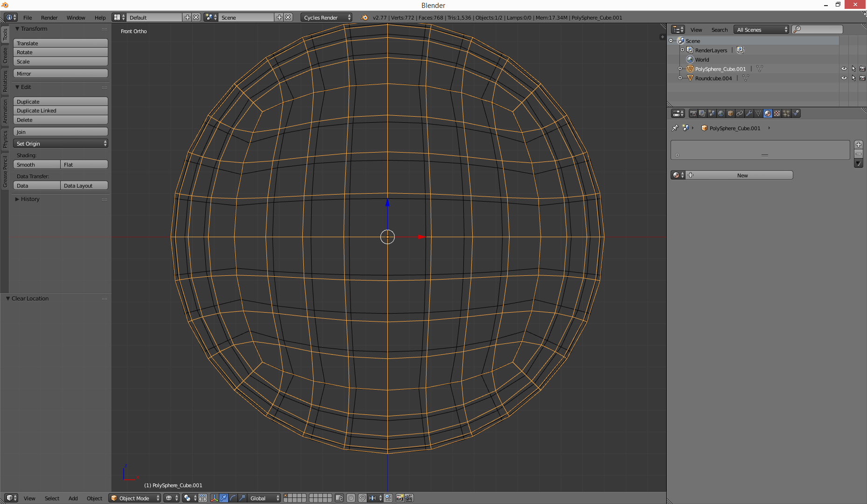
Task: Enable the 3D manipulator widget
Action: coord(214,498)
